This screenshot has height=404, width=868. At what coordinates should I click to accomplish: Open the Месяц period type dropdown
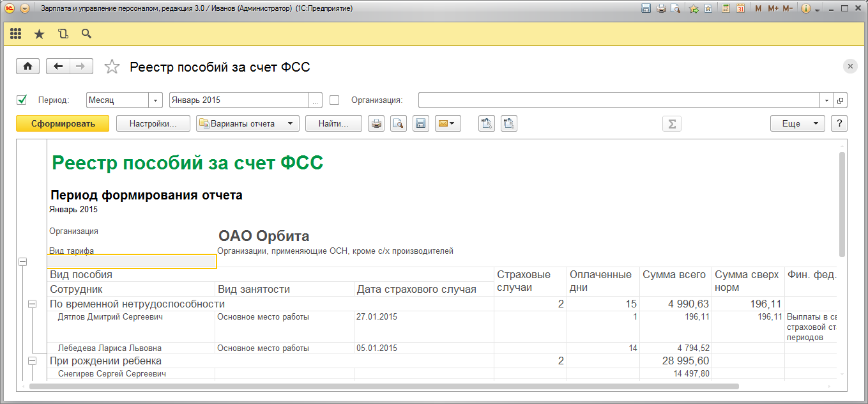pyautogui.click(x=156, y=100)
